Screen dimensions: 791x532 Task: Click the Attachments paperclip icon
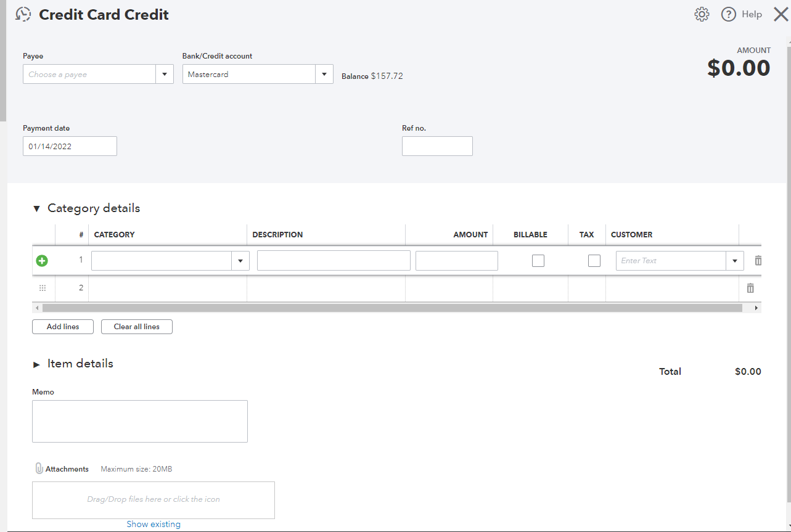click(x=38, y=469)
